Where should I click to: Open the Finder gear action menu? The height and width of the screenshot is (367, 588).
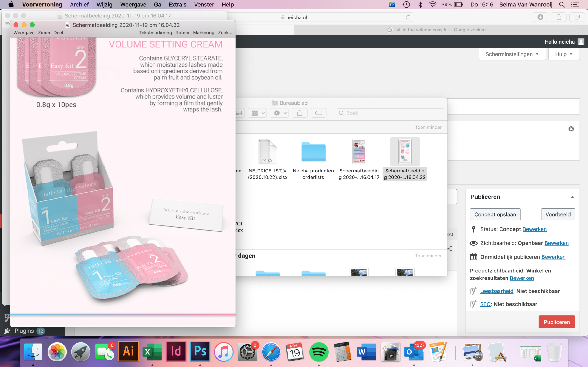click(x=279, y=113)
